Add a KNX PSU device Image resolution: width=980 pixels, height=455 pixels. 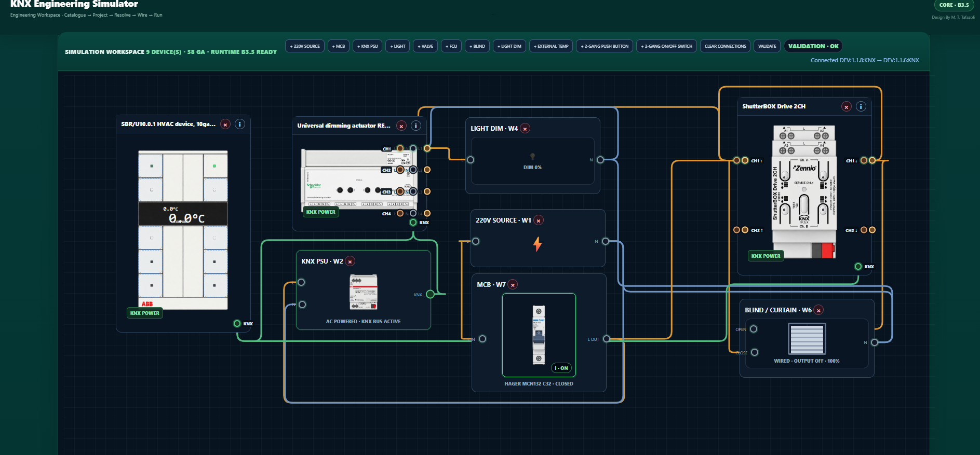[x=368, y=46]
